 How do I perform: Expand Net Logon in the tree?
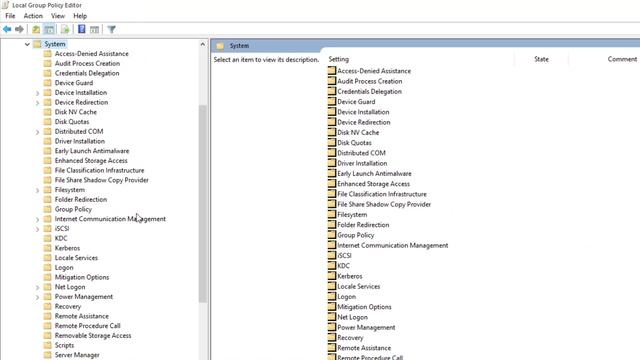(38, 287)
